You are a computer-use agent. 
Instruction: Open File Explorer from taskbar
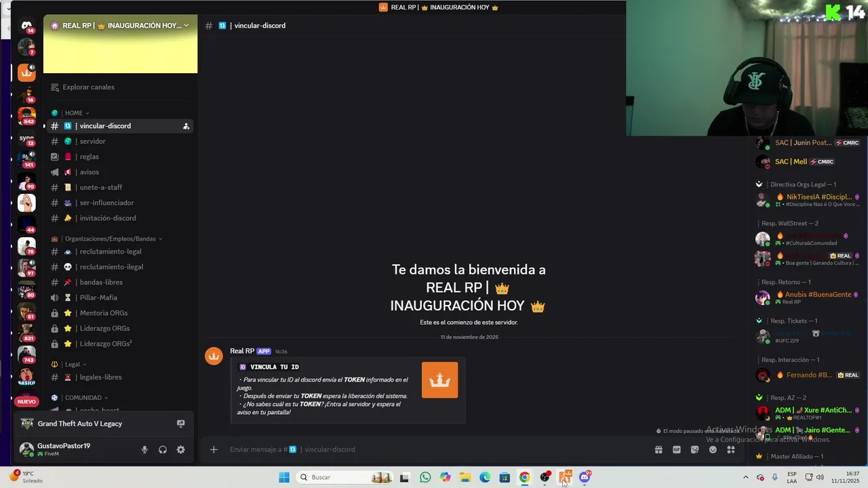coord(465,477)
